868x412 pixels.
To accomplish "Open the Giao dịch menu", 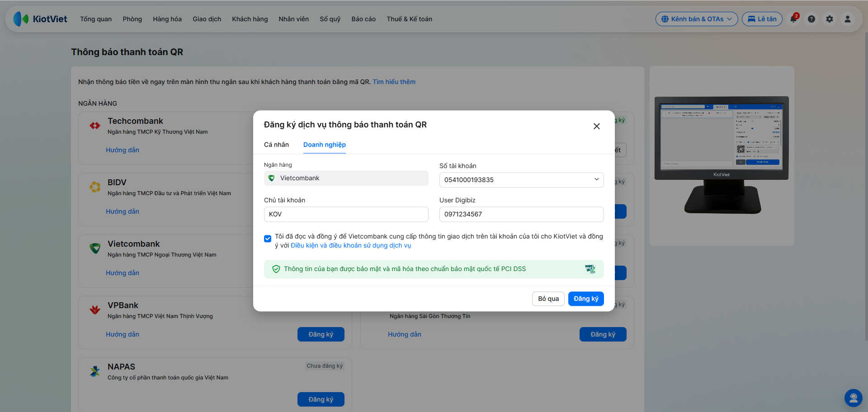I will [x=207, y=19].
